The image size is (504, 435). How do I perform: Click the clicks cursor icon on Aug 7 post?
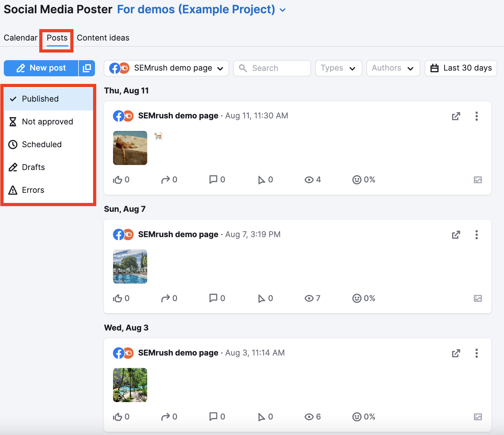261,299
